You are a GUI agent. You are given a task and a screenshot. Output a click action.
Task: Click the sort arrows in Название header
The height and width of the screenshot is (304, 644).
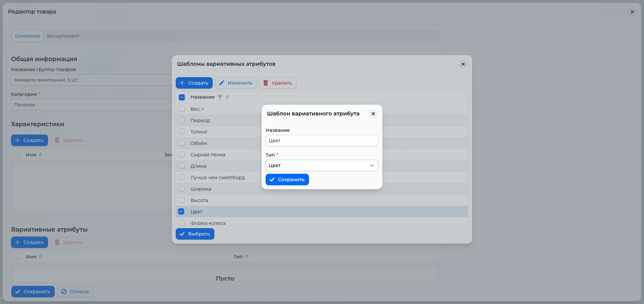tap(227, 97)
